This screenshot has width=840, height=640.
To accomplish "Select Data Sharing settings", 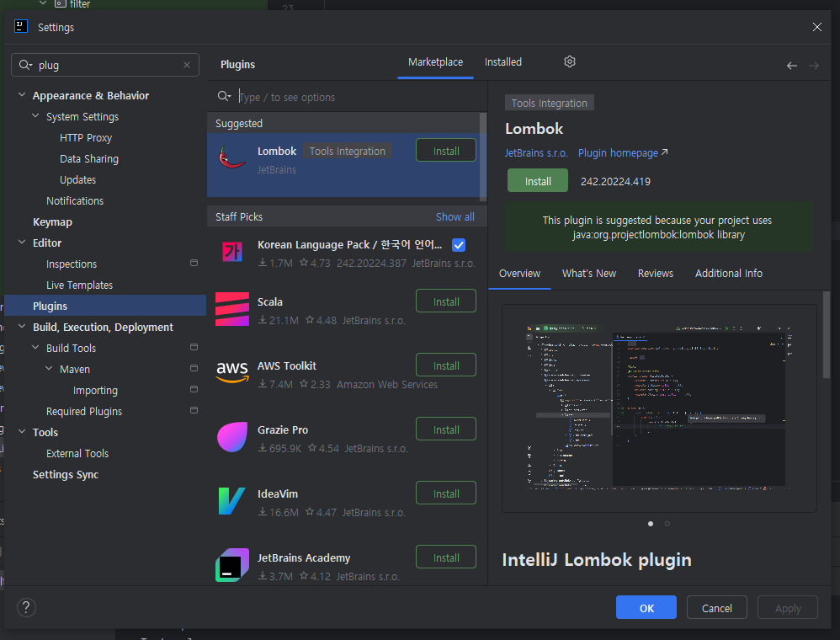I will 89,158.
